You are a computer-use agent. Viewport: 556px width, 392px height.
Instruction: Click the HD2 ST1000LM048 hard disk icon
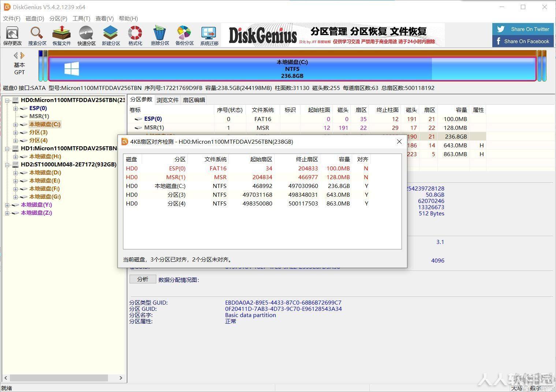[x=15, y=165]
